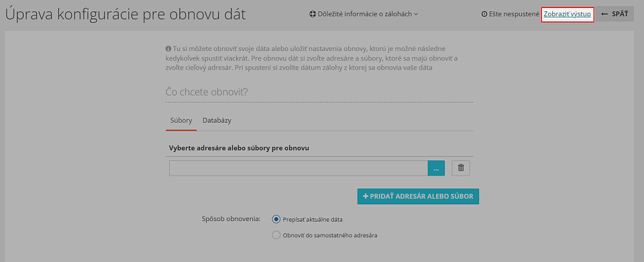Open file browser with the ellipsis button
The width and height of the screenshot is (644, 262).
point(436,168)
